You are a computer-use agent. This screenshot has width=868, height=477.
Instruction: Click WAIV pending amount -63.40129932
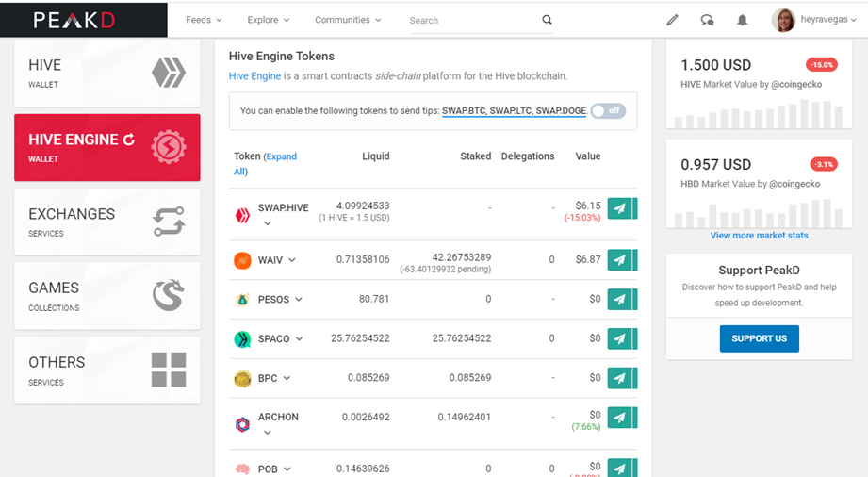click(445, 270)
